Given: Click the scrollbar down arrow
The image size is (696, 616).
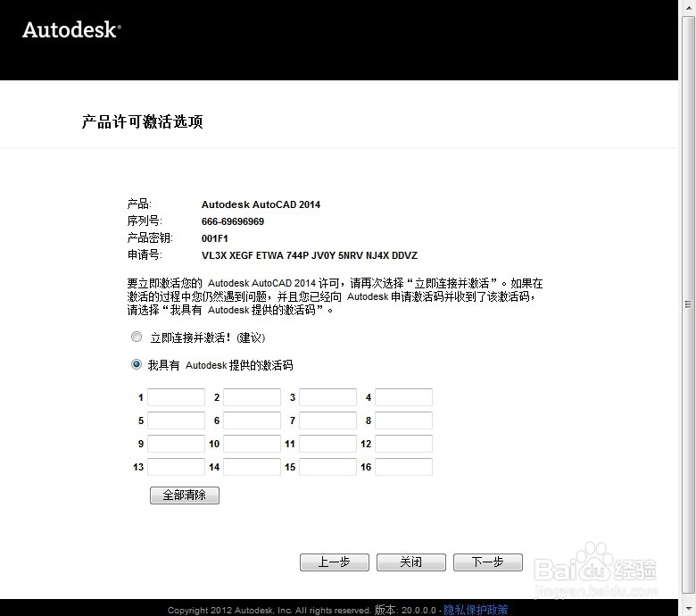Looking at the screenshot, I should (x=689, y=608).
